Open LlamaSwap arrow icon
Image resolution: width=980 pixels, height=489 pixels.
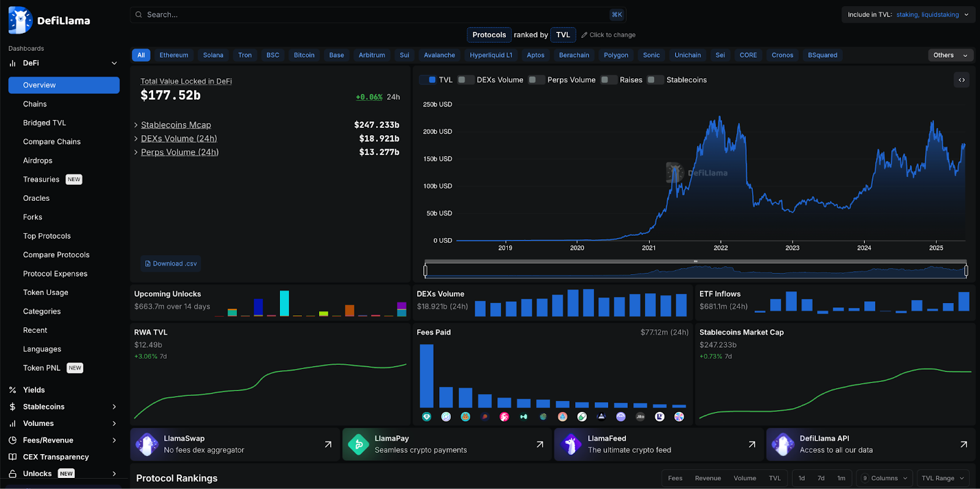[328, 444]
